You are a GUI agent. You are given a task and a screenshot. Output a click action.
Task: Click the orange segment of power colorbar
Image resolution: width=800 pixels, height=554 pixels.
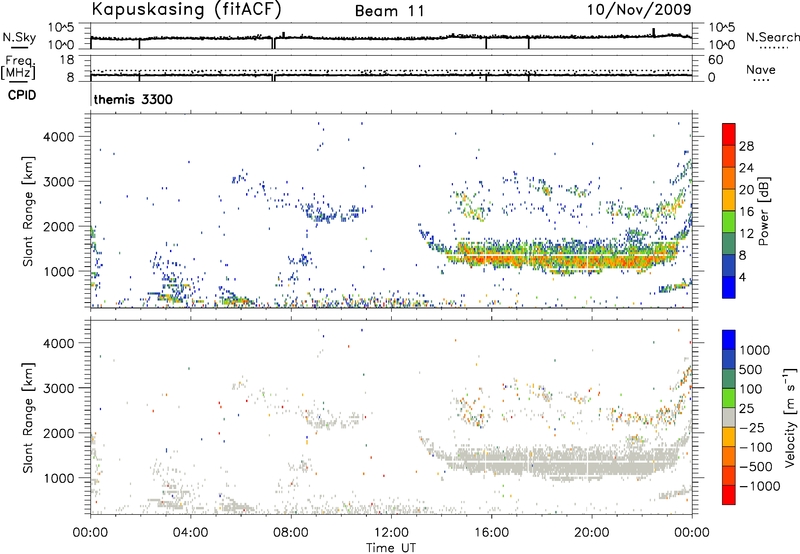click(x=729, y=178)
